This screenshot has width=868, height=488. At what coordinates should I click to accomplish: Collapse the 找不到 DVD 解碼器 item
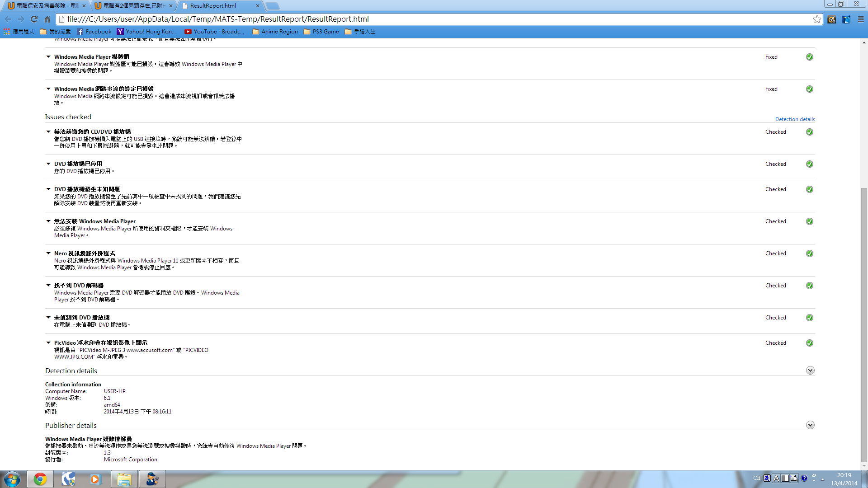coord(48,286)
